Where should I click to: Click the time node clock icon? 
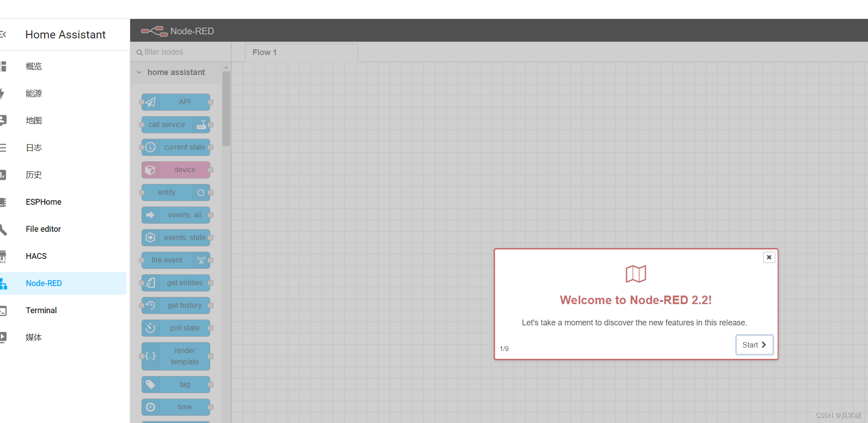[151, 407]
